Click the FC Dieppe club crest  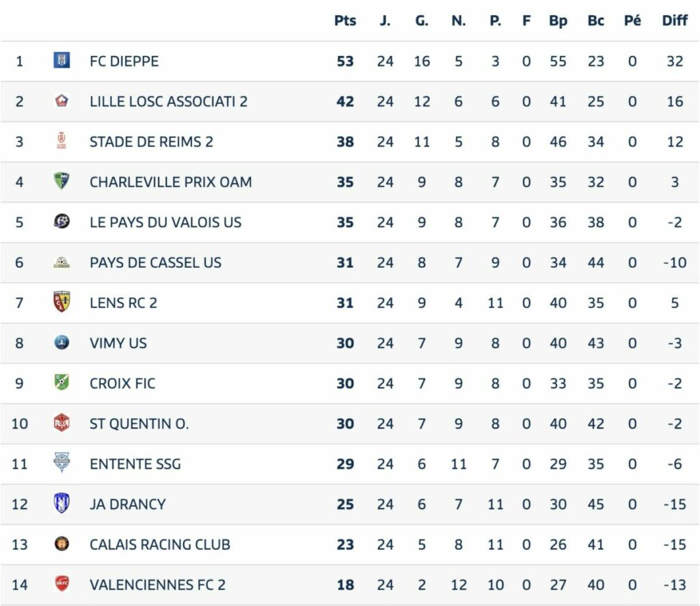click(62, 60)
